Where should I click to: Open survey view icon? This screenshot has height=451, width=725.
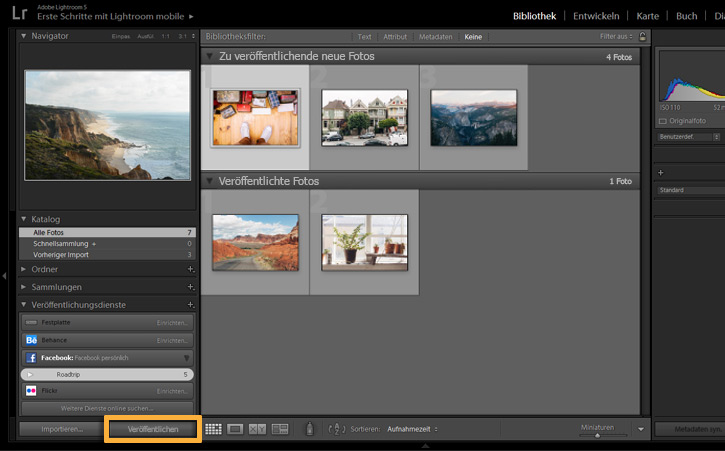pos(280,429)
